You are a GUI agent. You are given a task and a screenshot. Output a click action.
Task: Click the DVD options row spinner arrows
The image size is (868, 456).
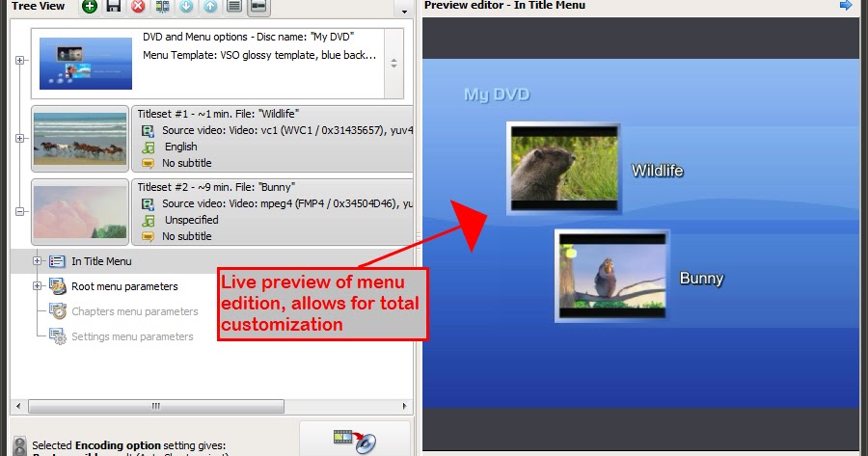pos(393,64)
